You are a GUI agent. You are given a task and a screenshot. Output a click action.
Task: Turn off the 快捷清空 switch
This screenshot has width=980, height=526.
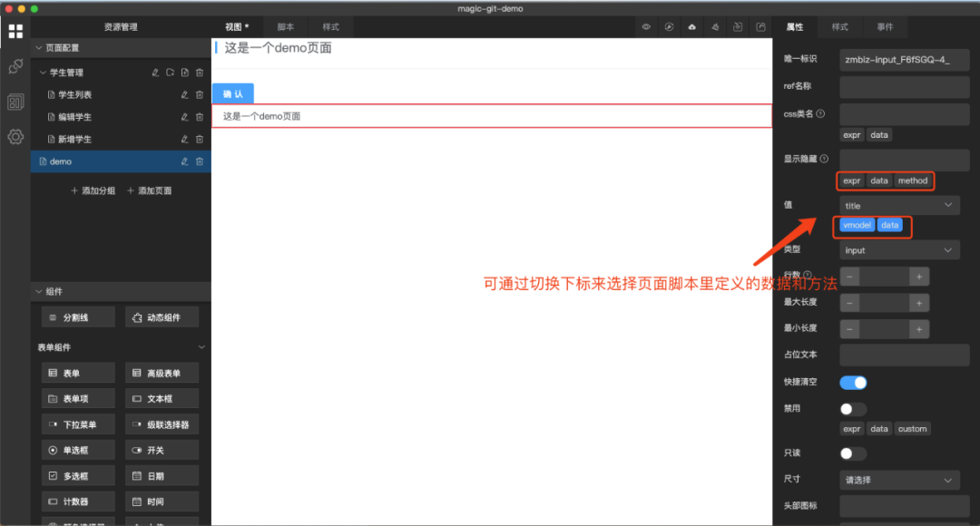pyautogui.click(x=853, y=382)
